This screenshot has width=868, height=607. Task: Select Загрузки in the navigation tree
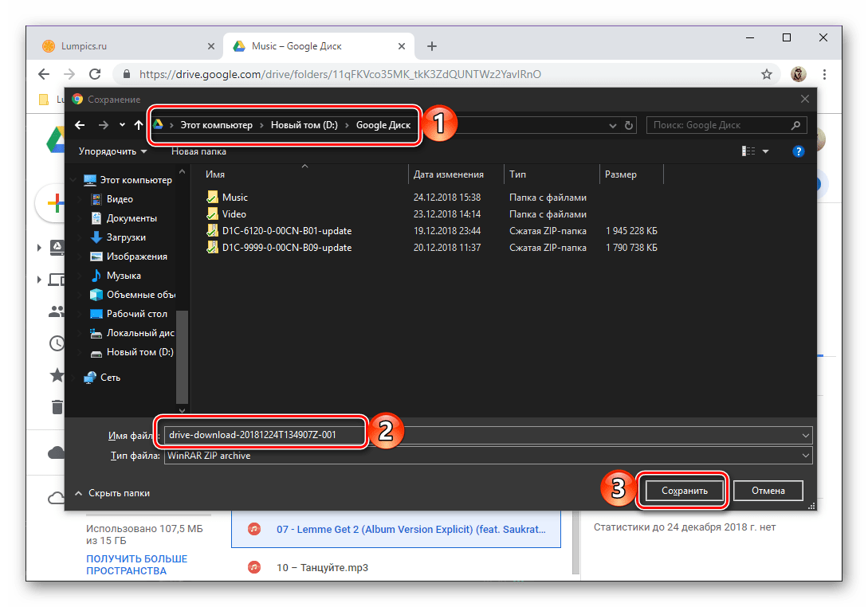click(126, 237)
